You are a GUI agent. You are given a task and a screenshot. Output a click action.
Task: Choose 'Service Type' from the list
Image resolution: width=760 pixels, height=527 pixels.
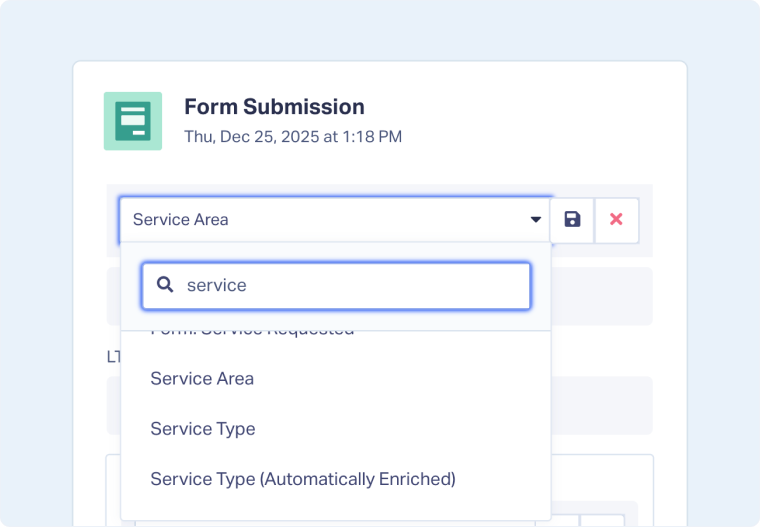click(x=203, y=429)
